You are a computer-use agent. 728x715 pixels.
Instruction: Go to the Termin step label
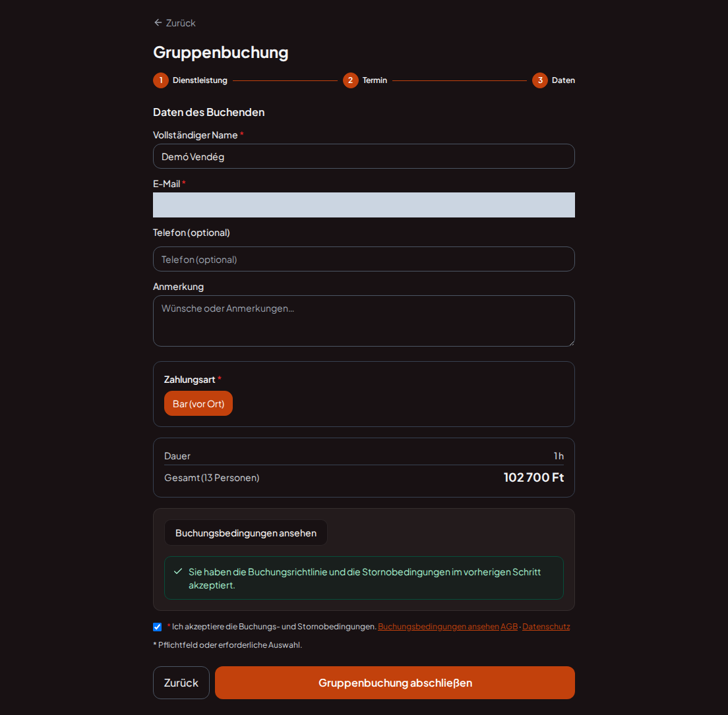click(x=375, y=80)
